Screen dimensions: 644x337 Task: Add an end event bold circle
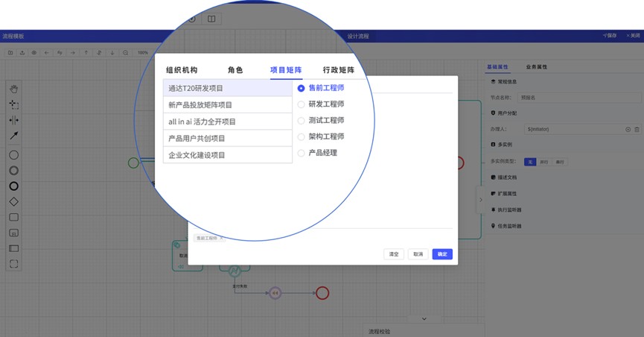pyautogui.click(x=13, y=186)
